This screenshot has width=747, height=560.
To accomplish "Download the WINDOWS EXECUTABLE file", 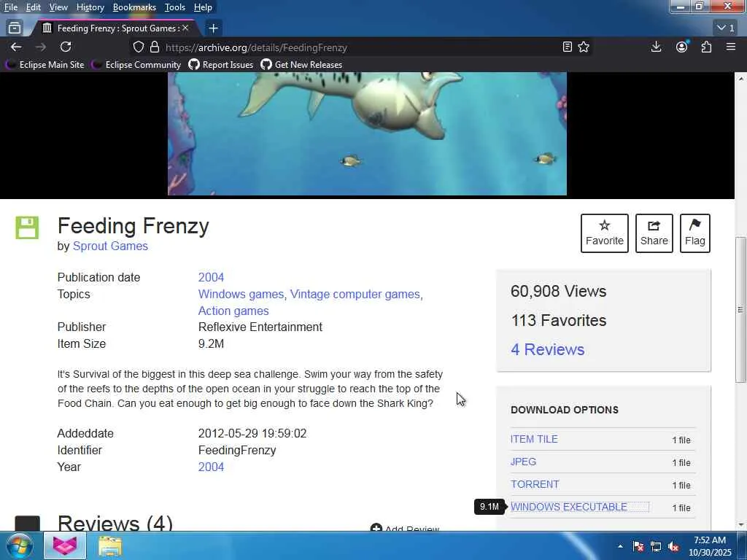I will [x=569, y=507].
